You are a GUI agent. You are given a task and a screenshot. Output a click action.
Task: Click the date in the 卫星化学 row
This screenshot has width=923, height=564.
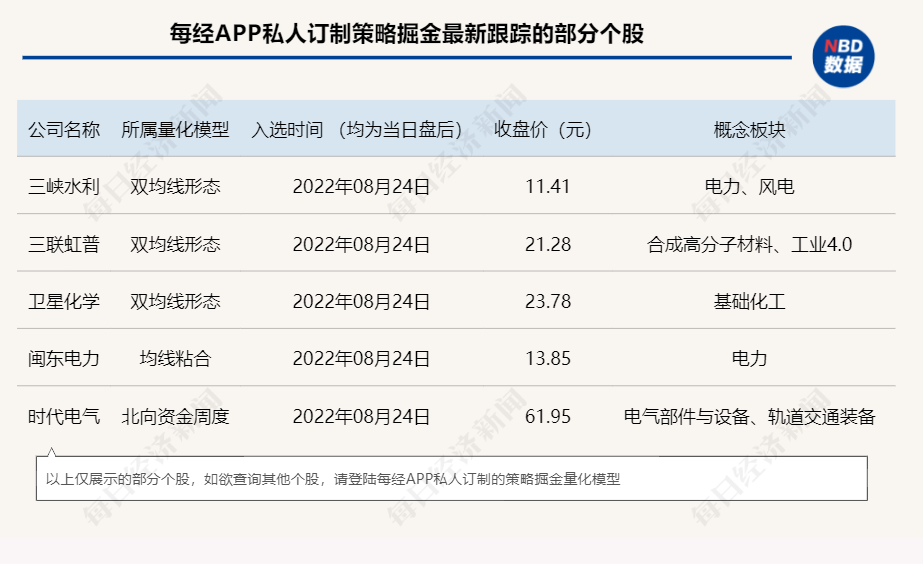click(x=361, y=301)
